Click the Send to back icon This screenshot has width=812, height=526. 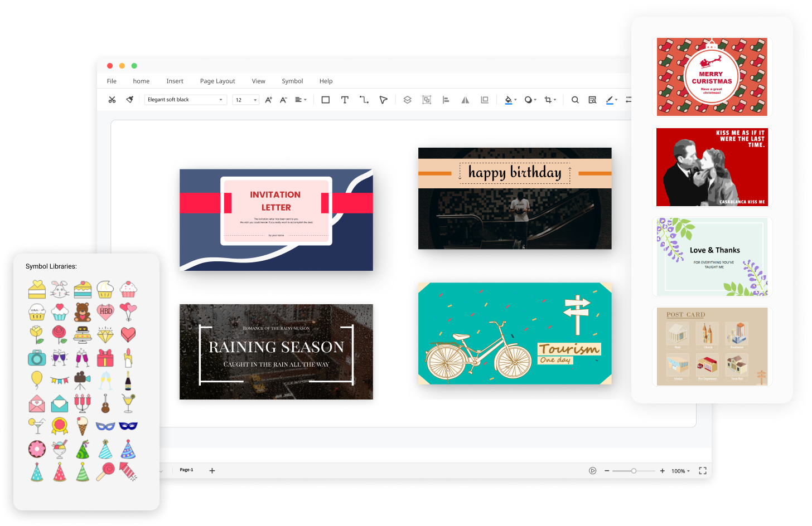point(485,100)
